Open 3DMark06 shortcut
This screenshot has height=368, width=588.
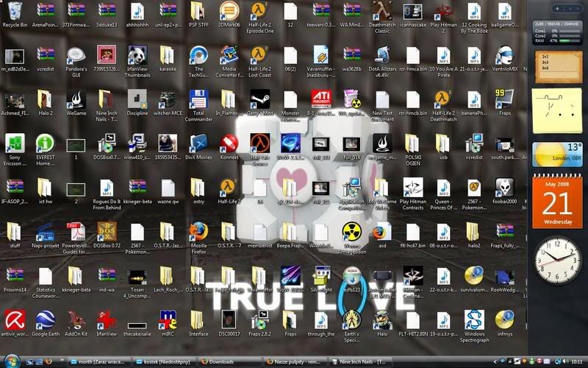tap(229, 11)
